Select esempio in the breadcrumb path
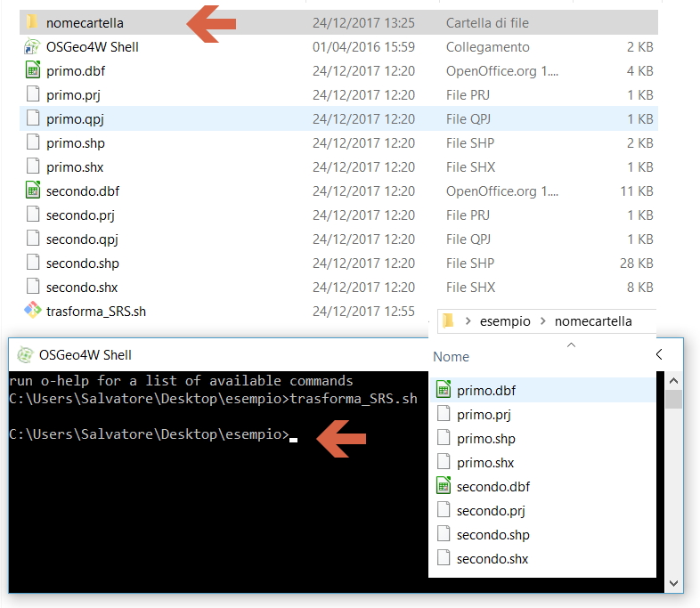The image size is (700, 608). [505, 321]
